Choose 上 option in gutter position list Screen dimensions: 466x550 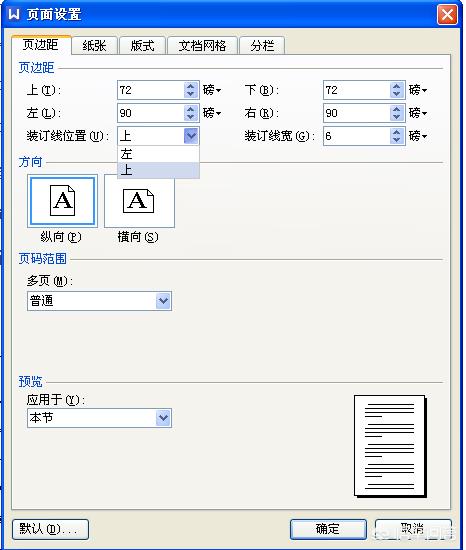tap(158, 170)
